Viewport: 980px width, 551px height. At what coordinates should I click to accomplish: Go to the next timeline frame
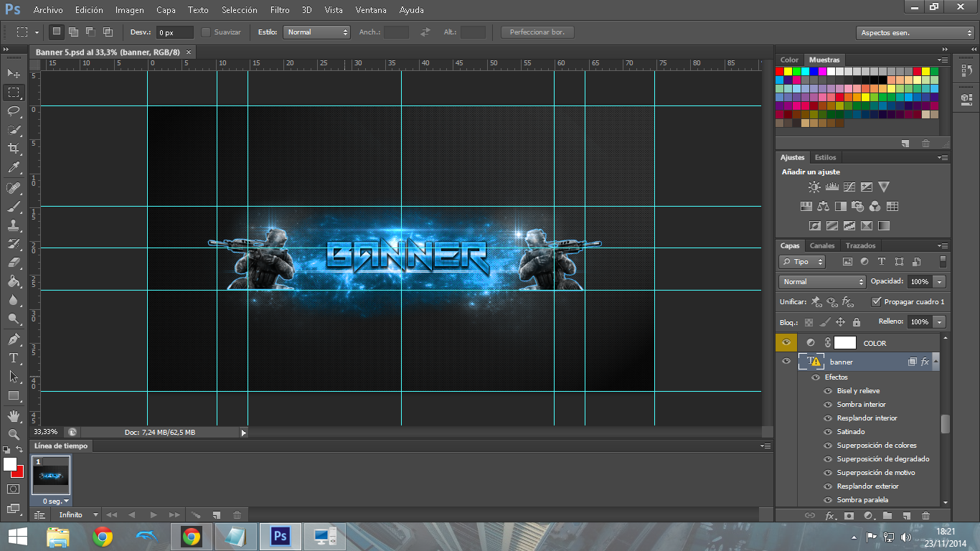pyautogui.click(x=174, y=515)
